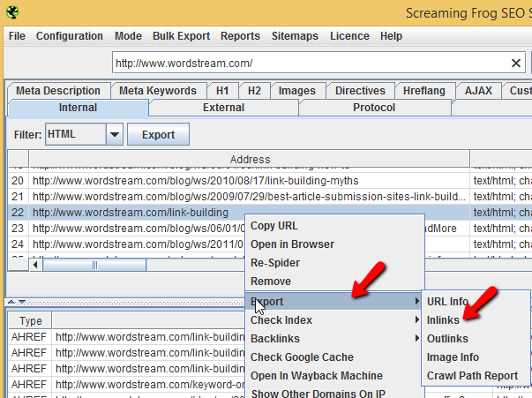This screenshot has width=532, height=398.
Task: Switch to the External tab
Action: tap(223, 108)
